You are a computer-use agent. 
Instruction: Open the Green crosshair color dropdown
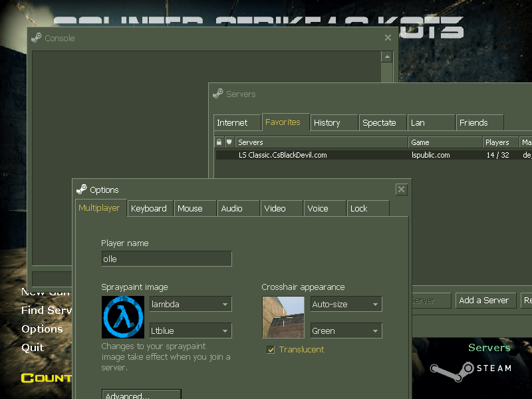[x=346, y=331]
